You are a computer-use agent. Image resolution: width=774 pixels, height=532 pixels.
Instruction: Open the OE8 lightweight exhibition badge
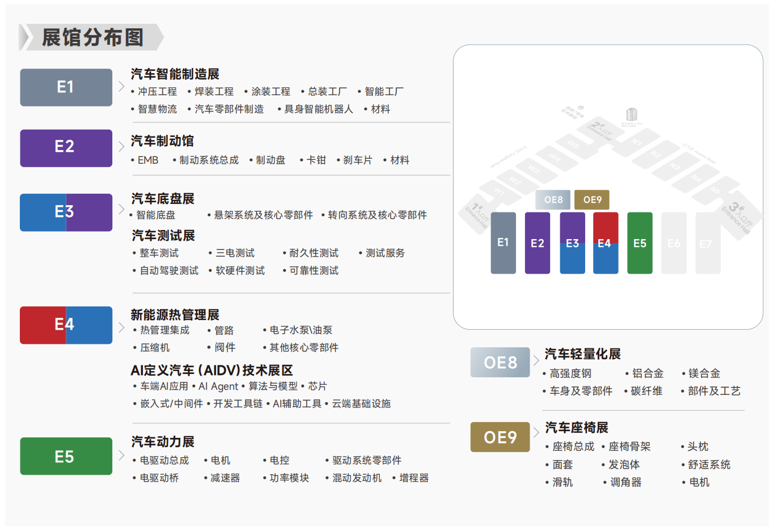tap(500, 362)
